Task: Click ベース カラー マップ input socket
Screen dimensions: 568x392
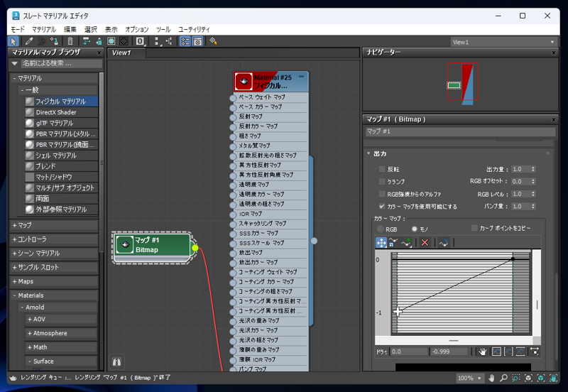Action: coord(233,108)
